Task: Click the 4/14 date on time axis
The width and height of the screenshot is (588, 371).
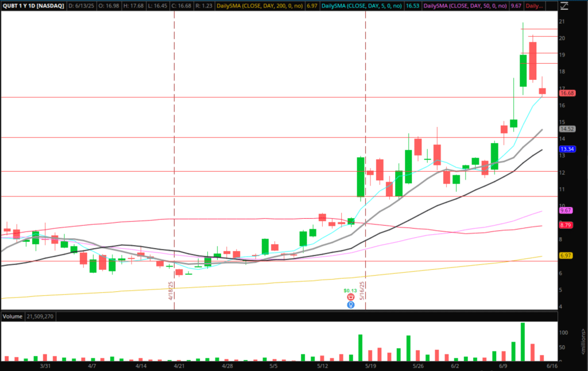Action: coord(141,366)
